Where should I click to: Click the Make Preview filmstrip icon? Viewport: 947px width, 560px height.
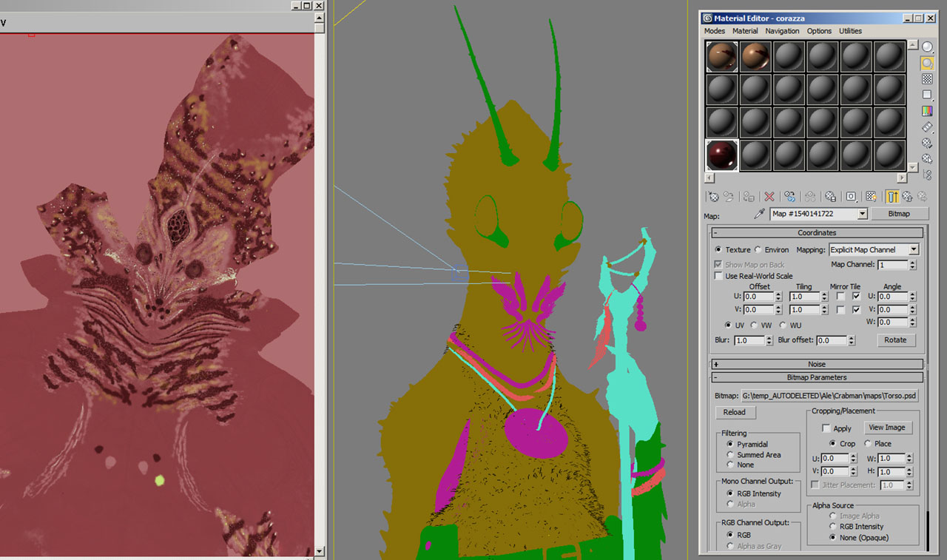click(x=927, y=127)
